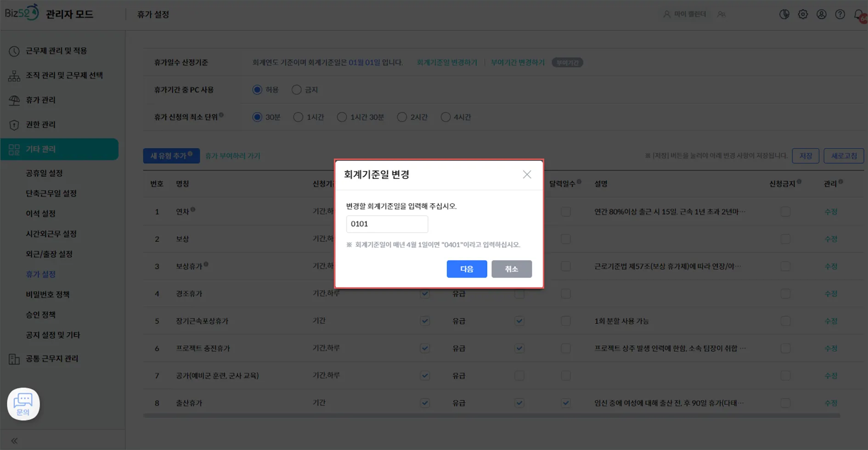The height and width of the screenshot is (450, 868).
Task: Choose 30분 minimum leave unit
Action: pos(257,117)
